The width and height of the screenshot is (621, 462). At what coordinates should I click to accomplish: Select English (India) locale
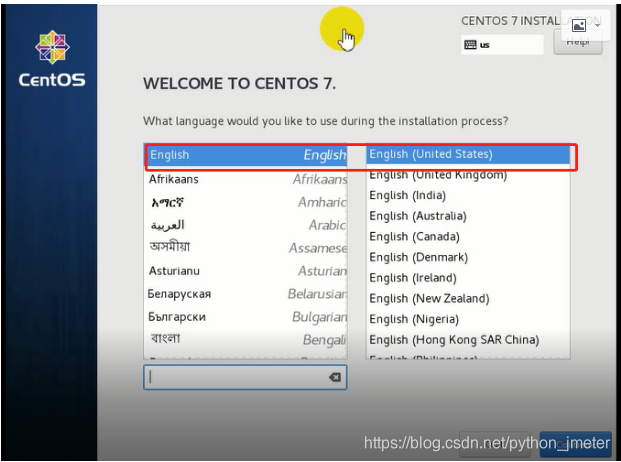pos(468,195)
